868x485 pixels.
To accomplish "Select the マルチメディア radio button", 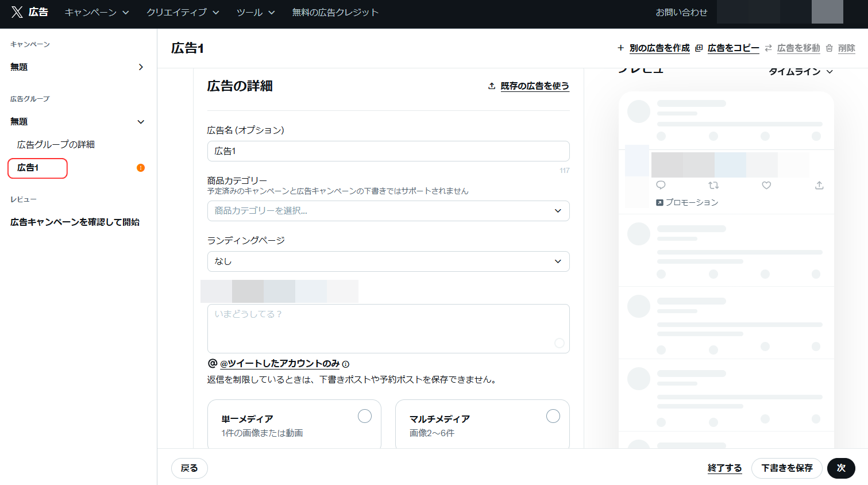I will (553, 415).
